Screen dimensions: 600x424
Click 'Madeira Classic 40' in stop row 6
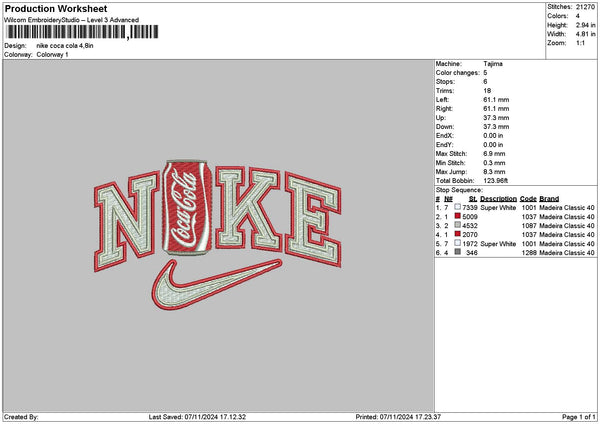(567, 253)
